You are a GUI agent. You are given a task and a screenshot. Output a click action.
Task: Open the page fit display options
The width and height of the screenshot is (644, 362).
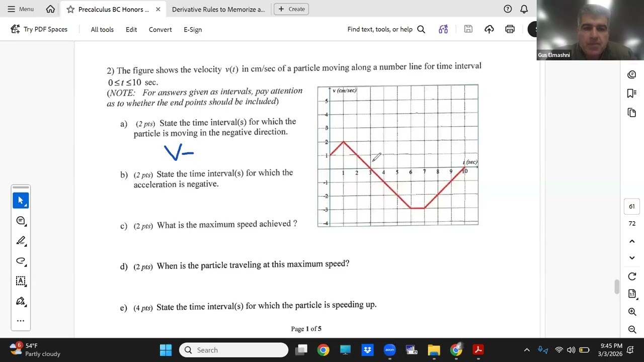tap(632, 294)
